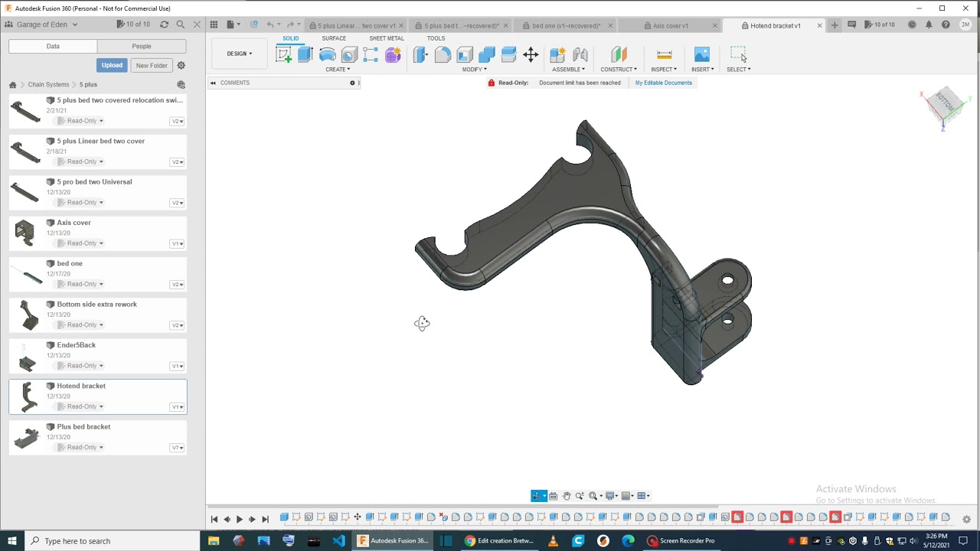Play the design timeline
This screenshot has height=551, width=980.
point(239,519)
